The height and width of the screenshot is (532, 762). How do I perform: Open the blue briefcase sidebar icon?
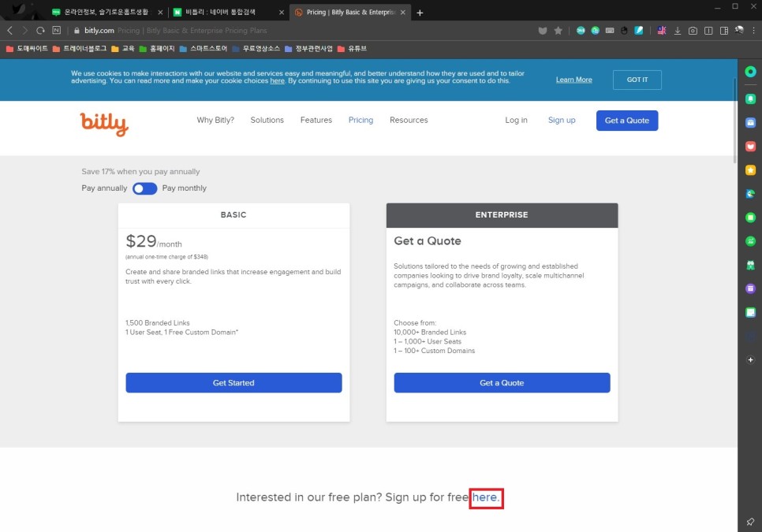tap(750, 123)
